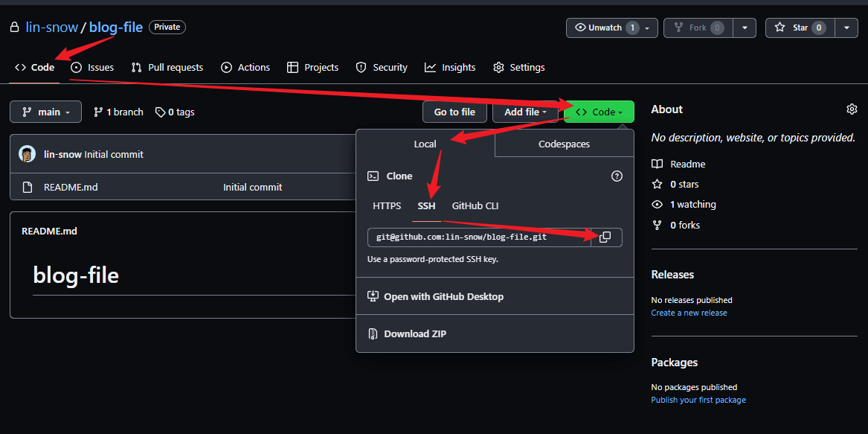View the 1 branch link
The width and height of the screenshot is (868, 434).
coord(118,112)
